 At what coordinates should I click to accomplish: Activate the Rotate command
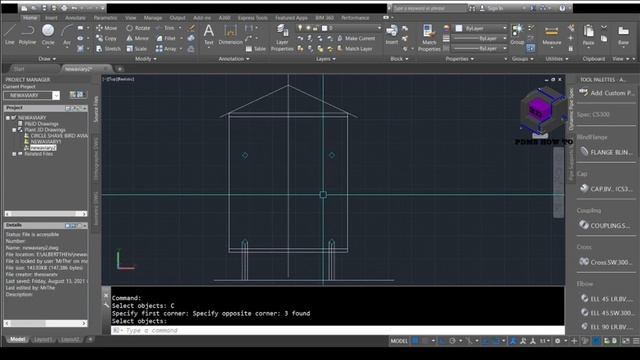click(x=138, y=28)
